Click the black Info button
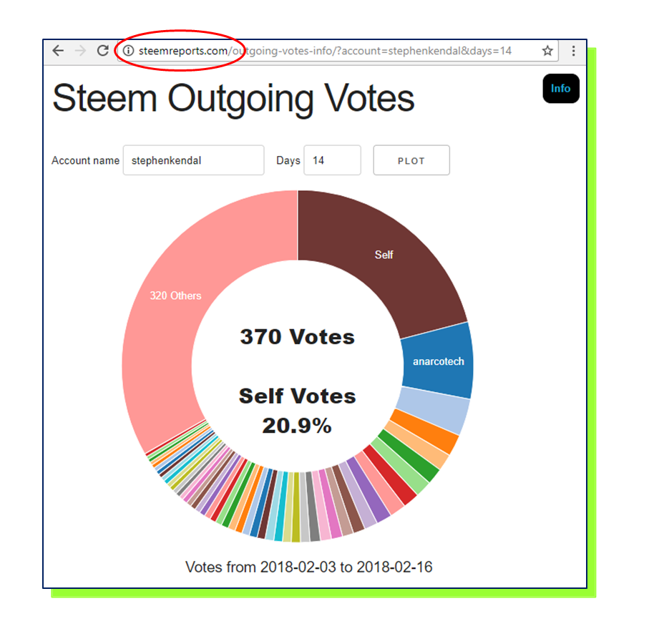 click(x=560, y=89)
